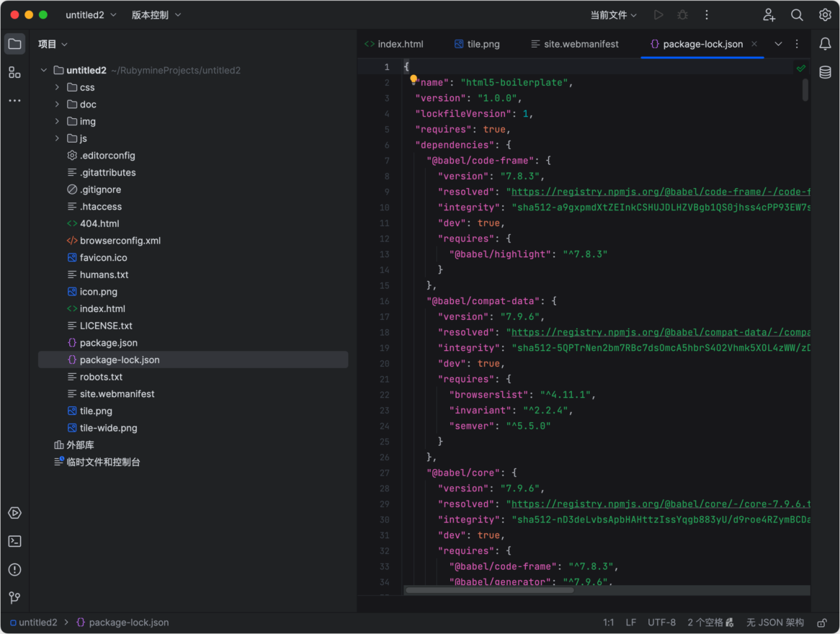This screenshot has width=840, height=634.
Task: Toggle the read-only lock icon in status bar
Action: coord(822,622)
